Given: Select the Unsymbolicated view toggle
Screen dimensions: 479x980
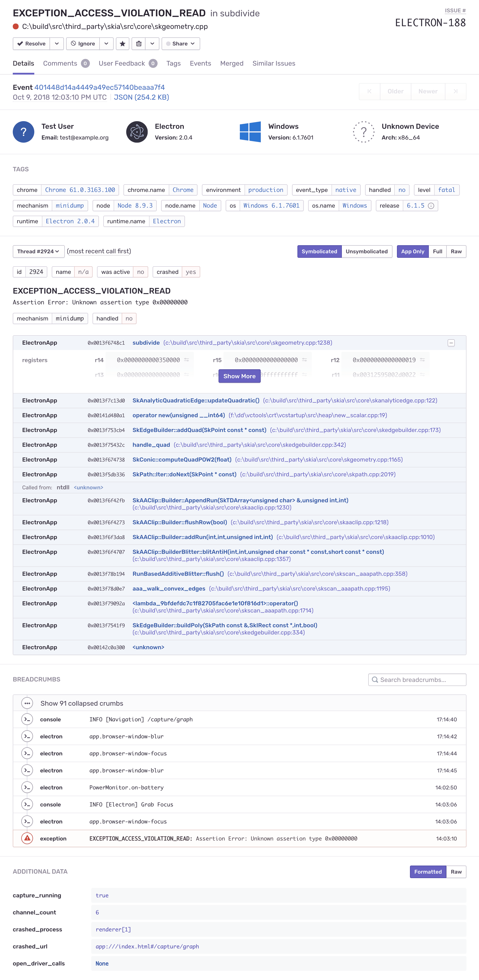Looking at the screenshot, I should tap(367, 251).
